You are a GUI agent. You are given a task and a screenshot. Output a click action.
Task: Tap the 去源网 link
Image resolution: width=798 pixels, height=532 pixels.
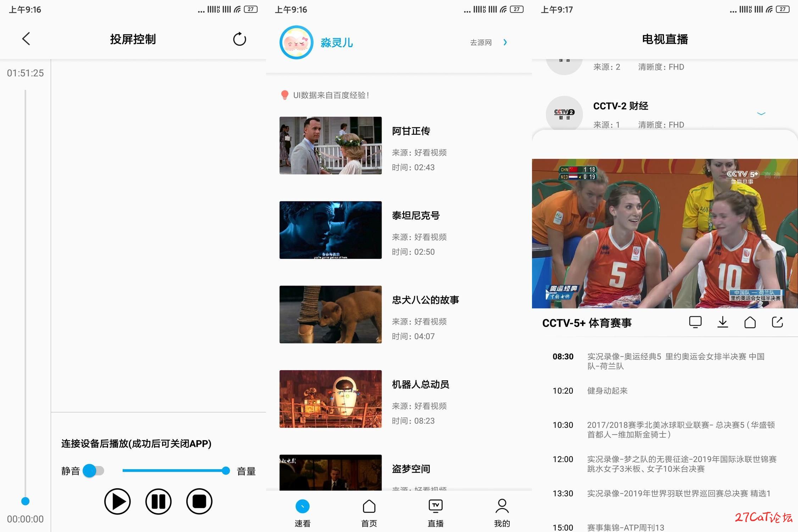point(481,43)
